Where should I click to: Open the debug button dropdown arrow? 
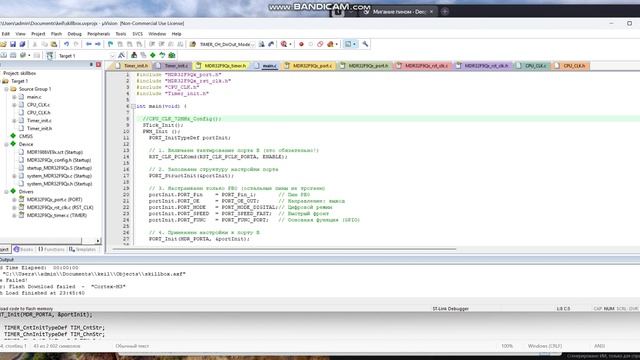(x=290, y=44)
